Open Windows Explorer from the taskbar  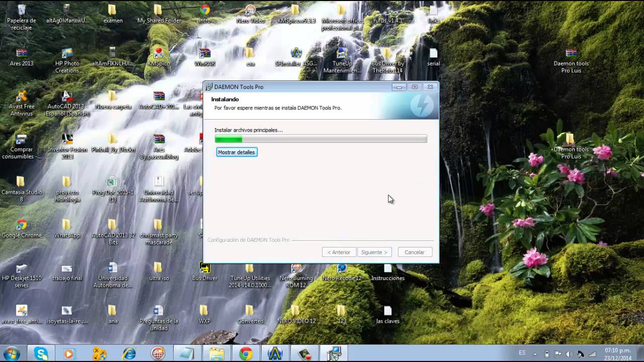pyautogui.click(x=217, y=353)
